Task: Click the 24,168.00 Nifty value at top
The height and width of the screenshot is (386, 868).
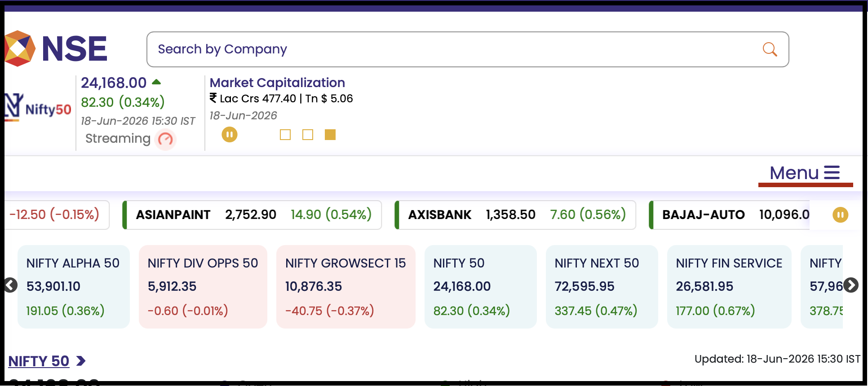Action: (x=114, y=83)
